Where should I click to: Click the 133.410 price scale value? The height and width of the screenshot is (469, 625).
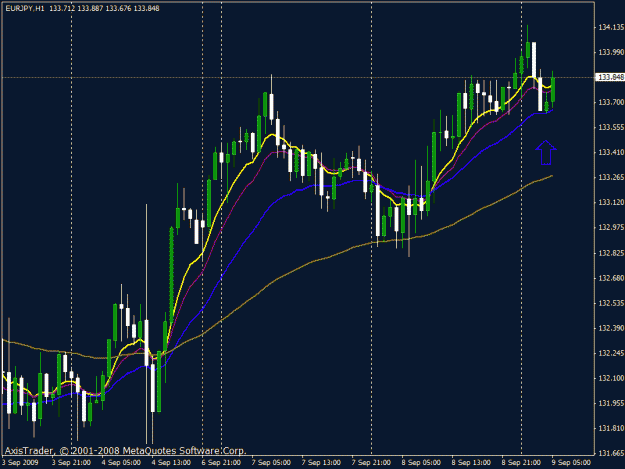611,153
